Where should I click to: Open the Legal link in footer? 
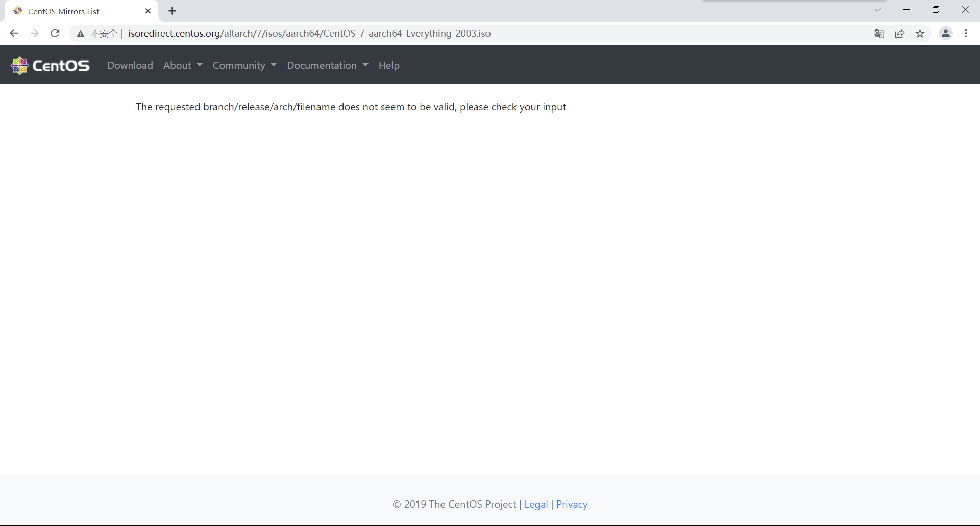click(x=535, y=504)
